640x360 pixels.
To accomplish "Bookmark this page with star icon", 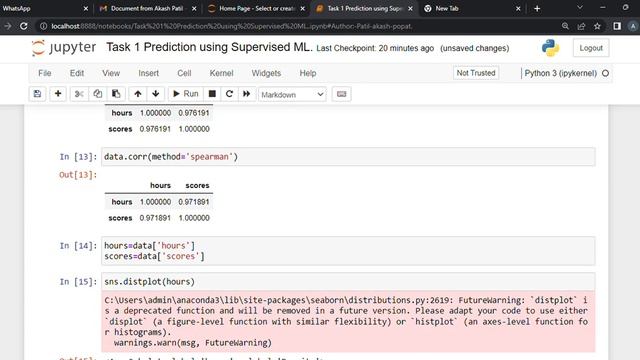I will tap(597, 26).
